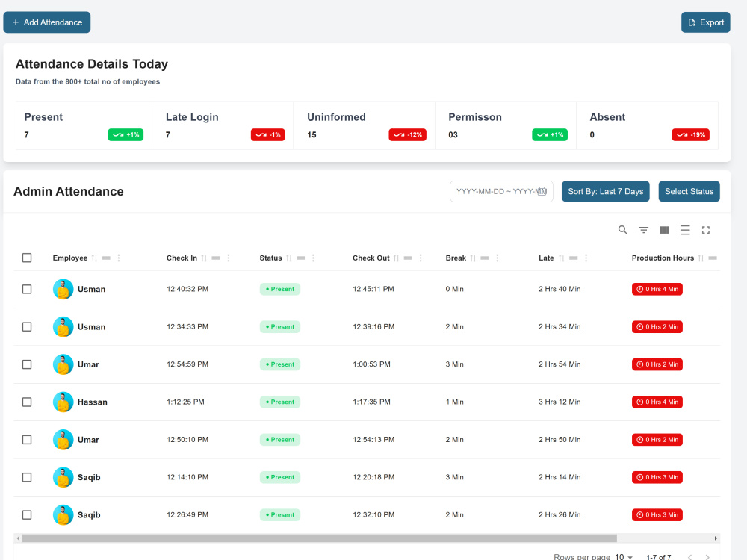This screenshot has width=747, height=560.
Task: Click Uninformed -12% badge
Action: pyautogui.click(x=407, y=134)
